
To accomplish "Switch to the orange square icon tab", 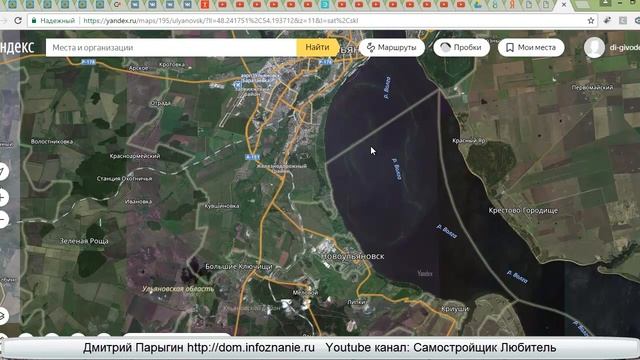I will (205, 4).
